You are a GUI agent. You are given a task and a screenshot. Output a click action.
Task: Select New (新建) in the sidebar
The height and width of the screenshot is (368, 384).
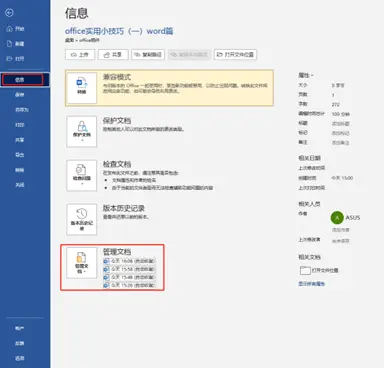point(15,44)
